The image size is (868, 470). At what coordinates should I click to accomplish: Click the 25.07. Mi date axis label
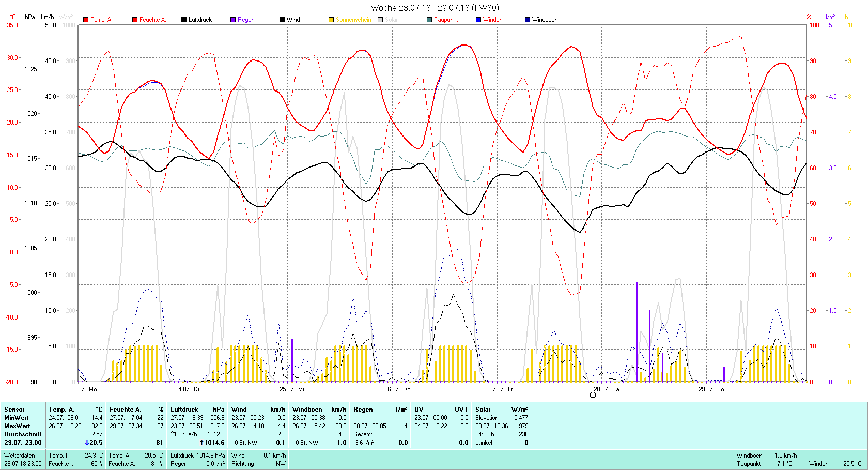coord(292,389)
